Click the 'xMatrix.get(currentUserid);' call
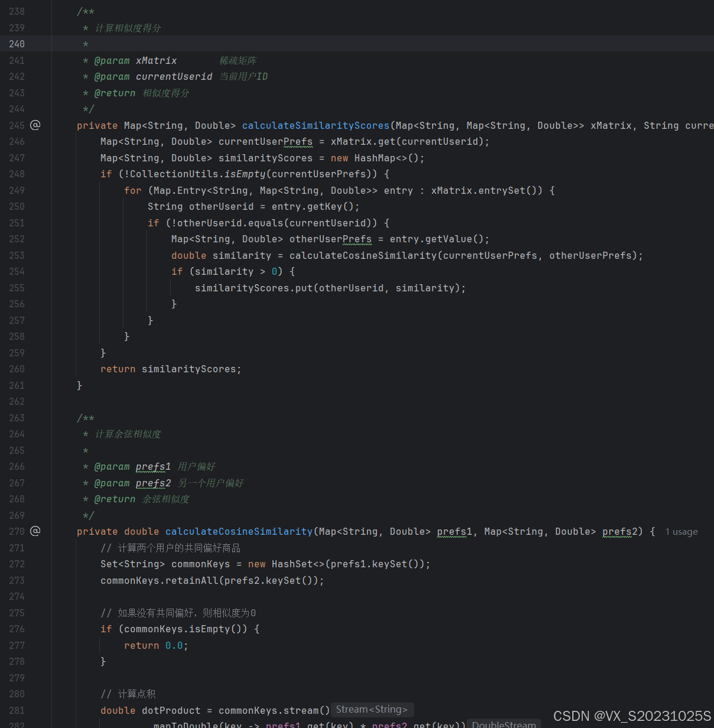Image resolution: width=714 pixels, height=728 pixels. pyautogui.click(x=410, y=141)
